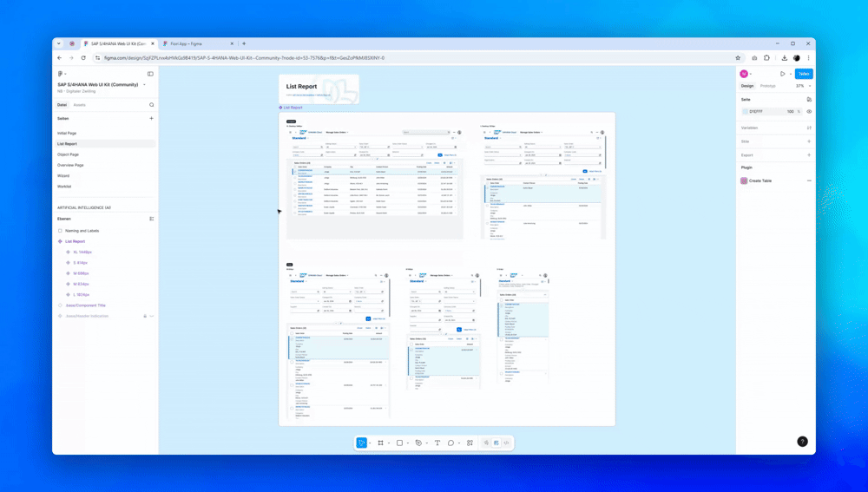Click the icon next to Seite heading
The width and height of the screenshot is (868, 492).
(809, 100)
